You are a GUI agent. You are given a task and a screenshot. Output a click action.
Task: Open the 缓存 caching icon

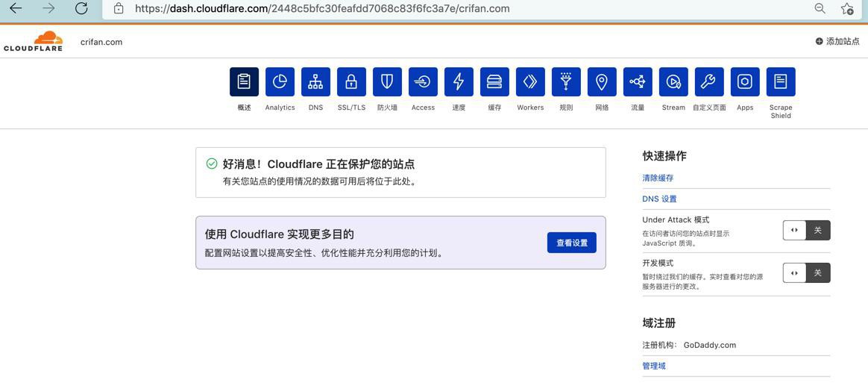click(494, 82)
